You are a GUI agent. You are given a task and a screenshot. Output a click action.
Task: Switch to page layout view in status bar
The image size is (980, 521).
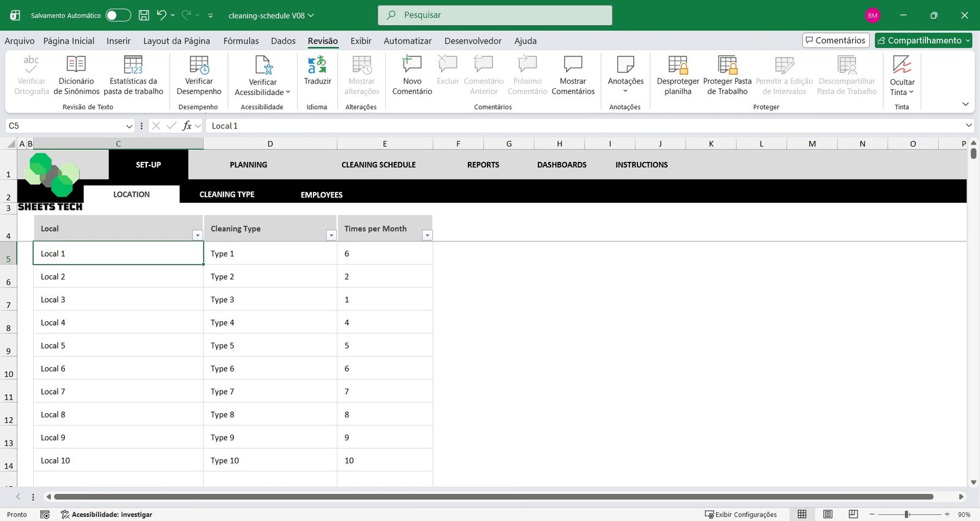[x=827, y=514]
